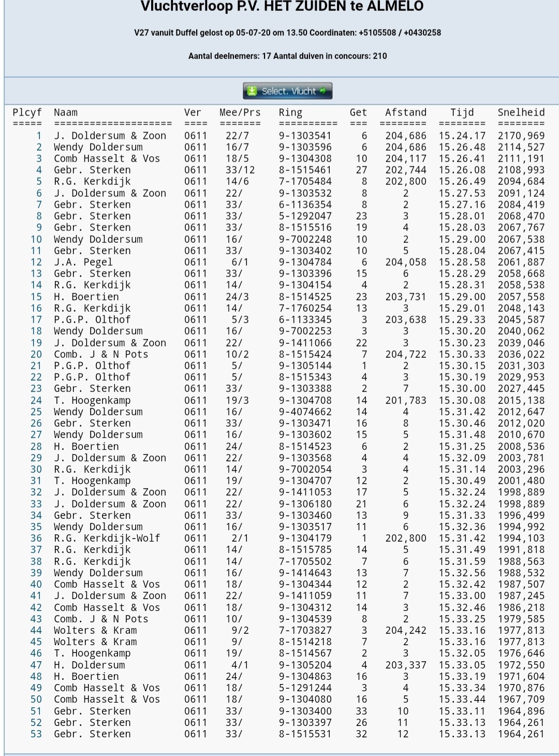559x756 pixels.
Task: Open placement 24 link for T. Hoogenkamp
Action: click(36, 400)
